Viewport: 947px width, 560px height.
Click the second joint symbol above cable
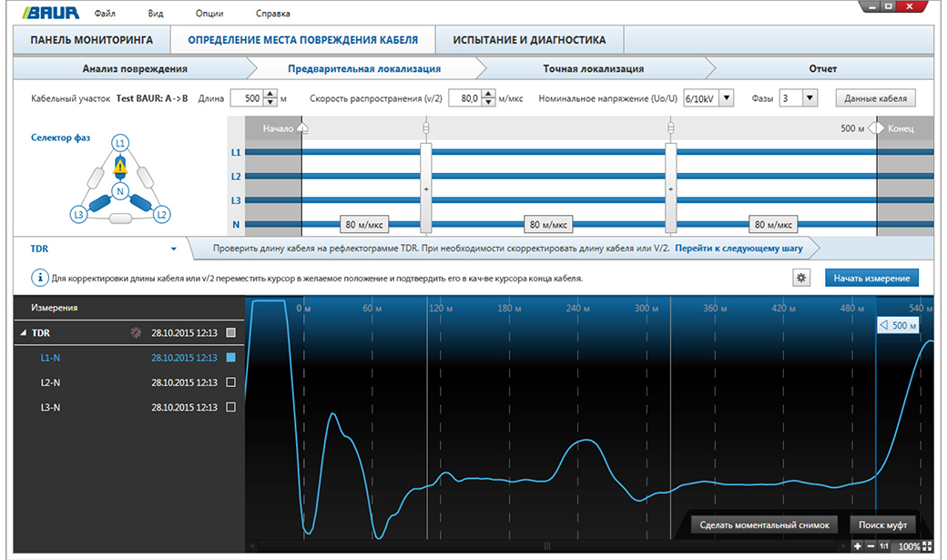[x=670, y=127]
